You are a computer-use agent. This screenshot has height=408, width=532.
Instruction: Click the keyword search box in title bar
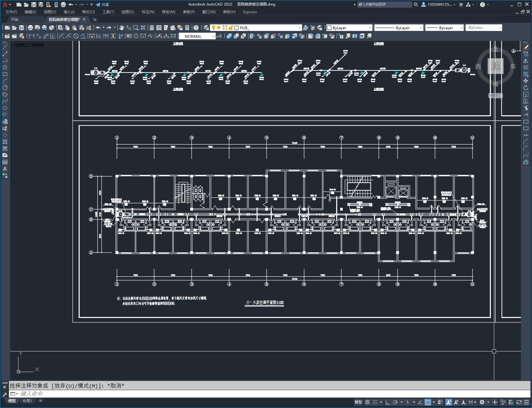click(384, 5)
